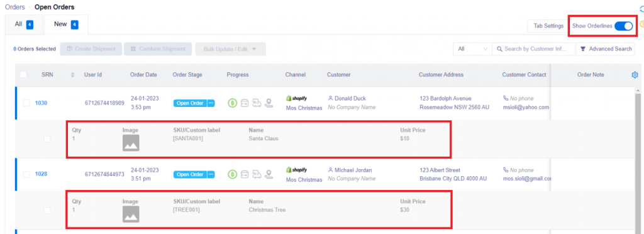
Task: Click the Customer Address column header
Action: point(441,75)
